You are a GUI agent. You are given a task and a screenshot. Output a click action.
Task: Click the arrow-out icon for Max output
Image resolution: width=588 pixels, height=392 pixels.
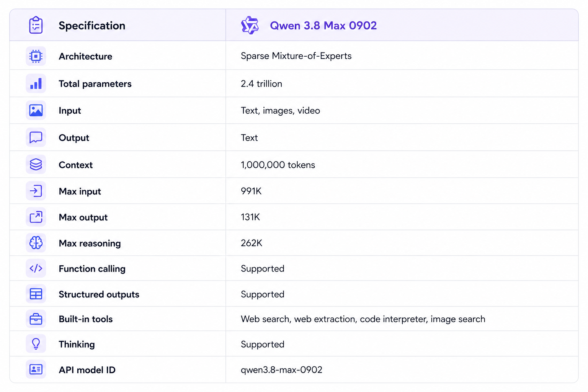pos(36,217)
